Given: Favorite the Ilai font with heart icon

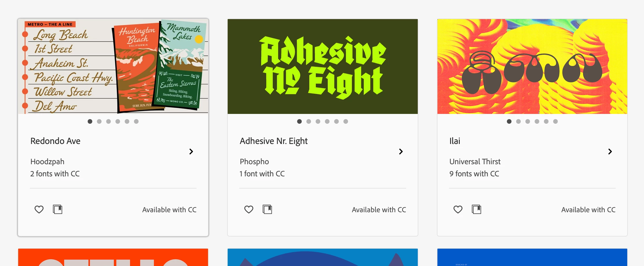Looking at the screenshot, I should [458, 209].
